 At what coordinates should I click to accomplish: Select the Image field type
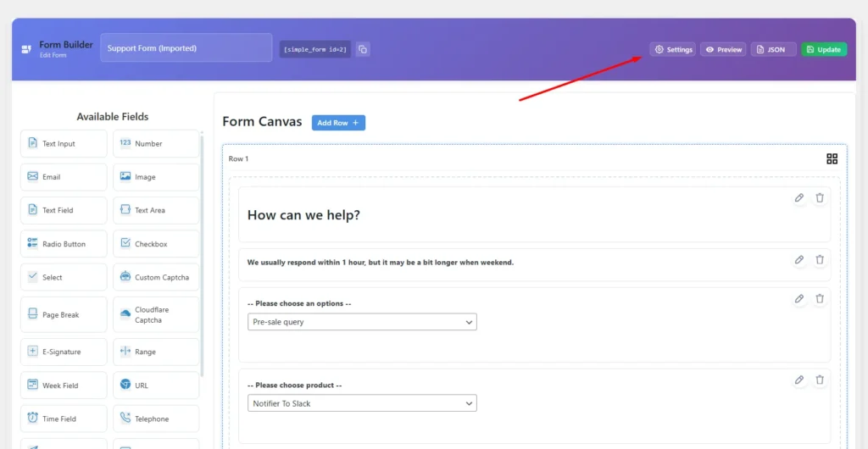(156, 177)
